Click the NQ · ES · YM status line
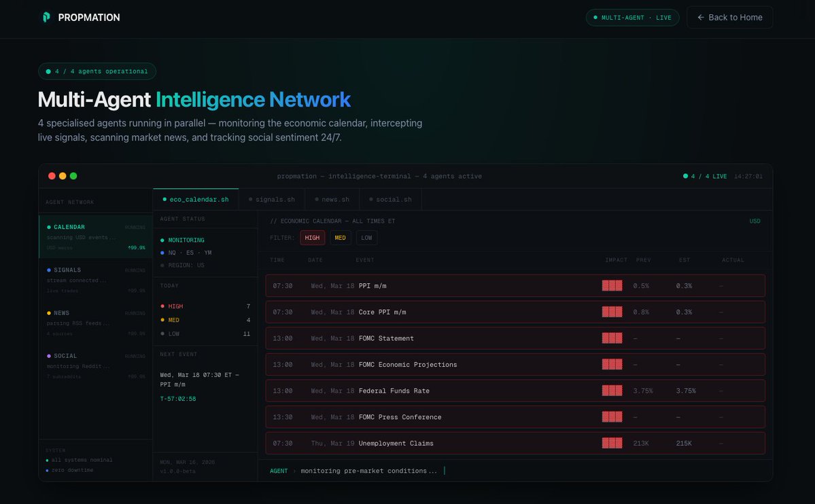 [186, 253]
